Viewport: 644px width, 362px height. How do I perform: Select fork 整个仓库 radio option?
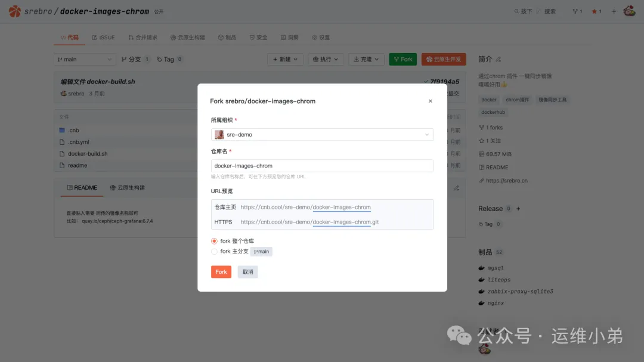point(214,241)
